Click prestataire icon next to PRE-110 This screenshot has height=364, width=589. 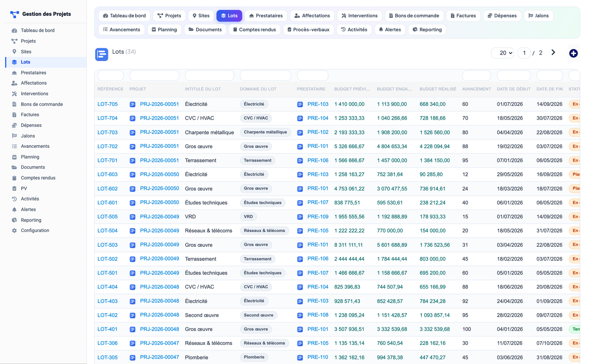tap(300, 357)
